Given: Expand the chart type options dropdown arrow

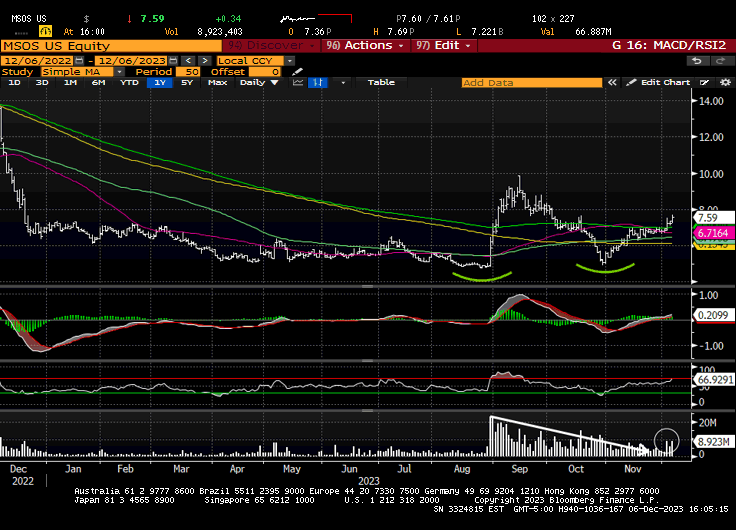Looking at the screenshot, I should 343,83.
